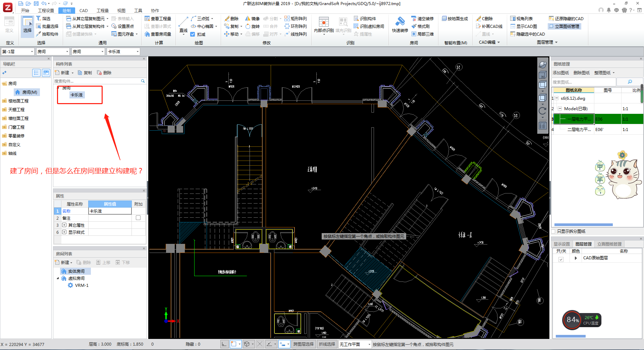This screenshot has height=350, width=644.
Task: Click 清空装修 clear decoration tool
Action: coord(423,18)
